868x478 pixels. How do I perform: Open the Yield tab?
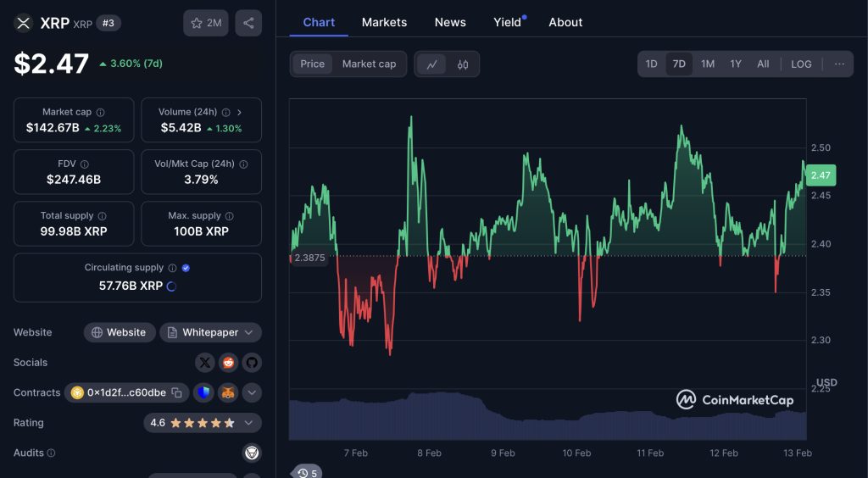point(508,22)
